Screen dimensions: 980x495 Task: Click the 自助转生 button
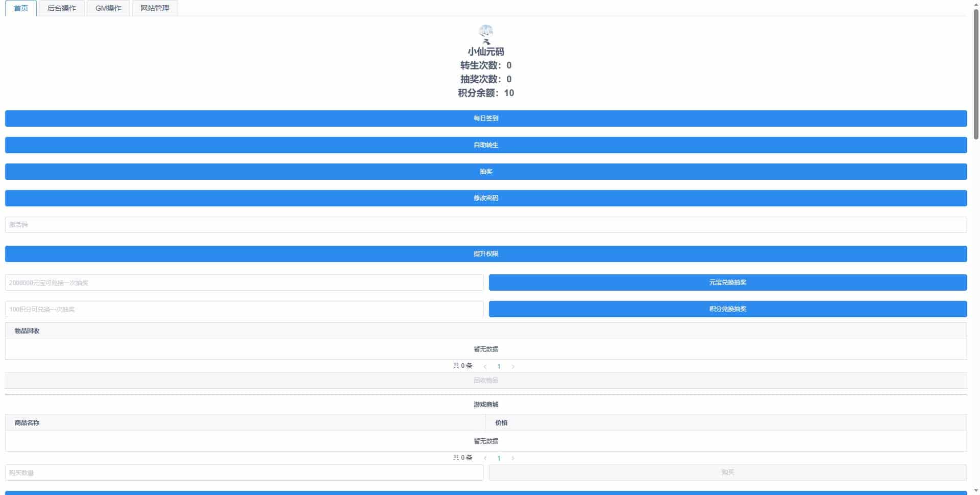coord(486,145)
